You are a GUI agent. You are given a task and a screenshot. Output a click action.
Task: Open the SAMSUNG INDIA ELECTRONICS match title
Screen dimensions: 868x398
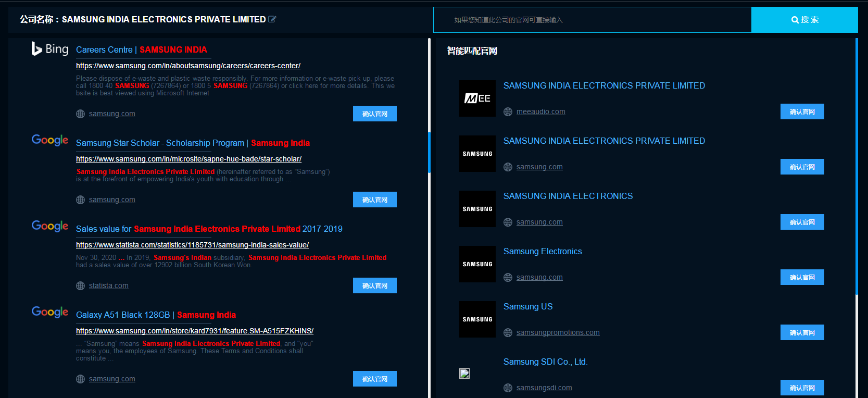tap(568, 196)
